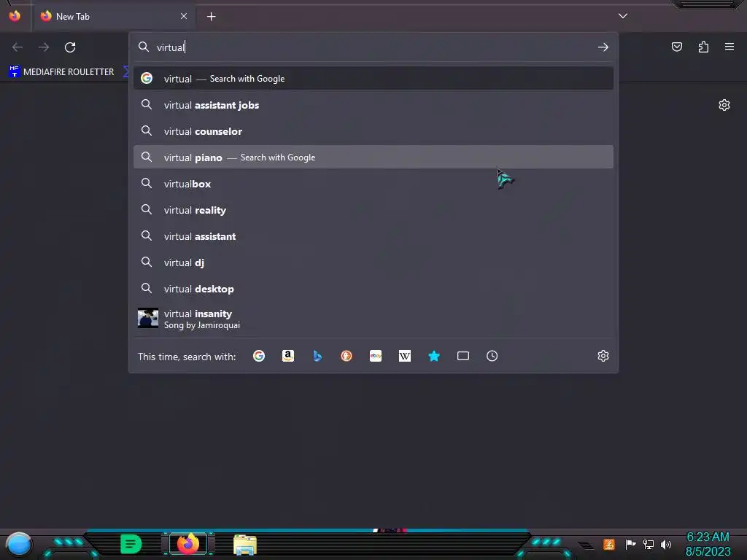This screenshot has width=747, height=560.
Task: Go forward one page
Action: 44,47
